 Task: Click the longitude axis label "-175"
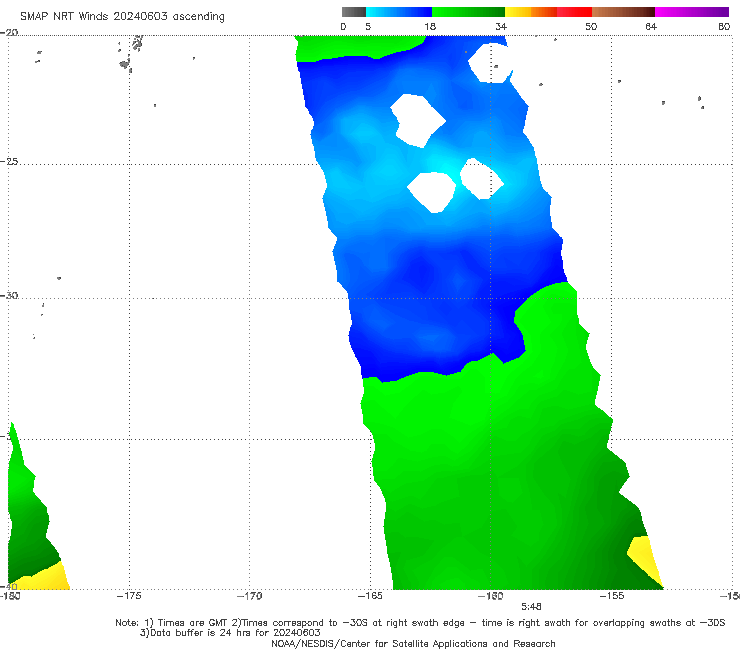pyautogui.click(x=129, y=596)
